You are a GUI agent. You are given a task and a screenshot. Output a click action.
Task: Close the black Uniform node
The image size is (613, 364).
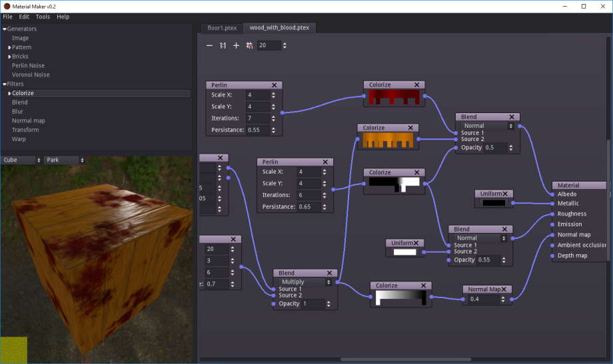(504, 194)
